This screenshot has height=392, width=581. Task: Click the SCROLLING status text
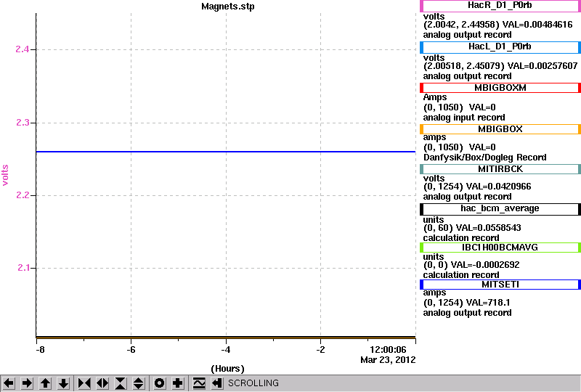pos(253,383)
